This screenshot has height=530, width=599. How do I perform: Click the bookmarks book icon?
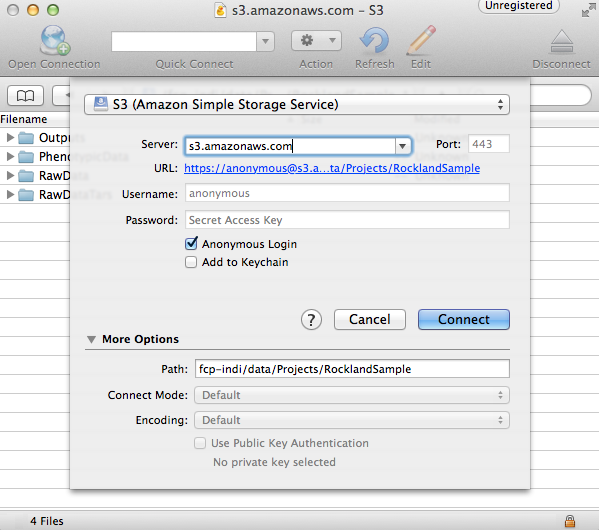[x=26, y=96]
